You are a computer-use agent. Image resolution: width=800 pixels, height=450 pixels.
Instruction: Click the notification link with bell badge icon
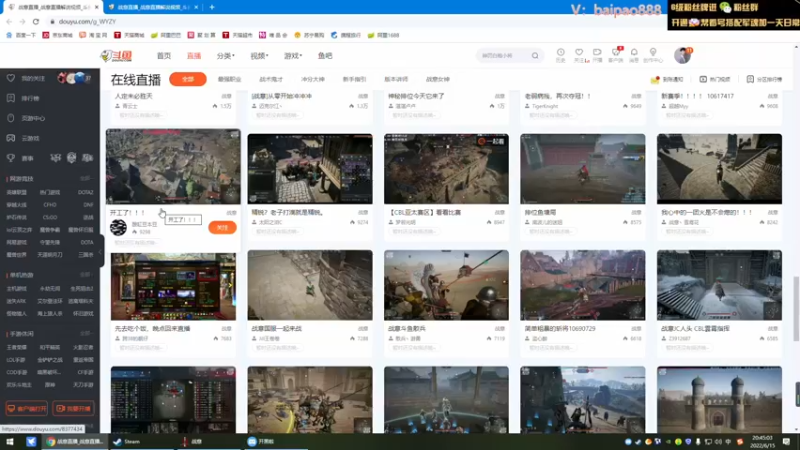click(x=667, y=79)
